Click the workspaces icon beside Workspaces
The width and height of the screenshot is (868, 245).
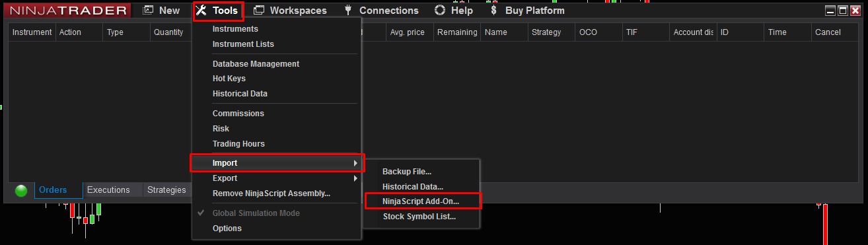(259, 11)
